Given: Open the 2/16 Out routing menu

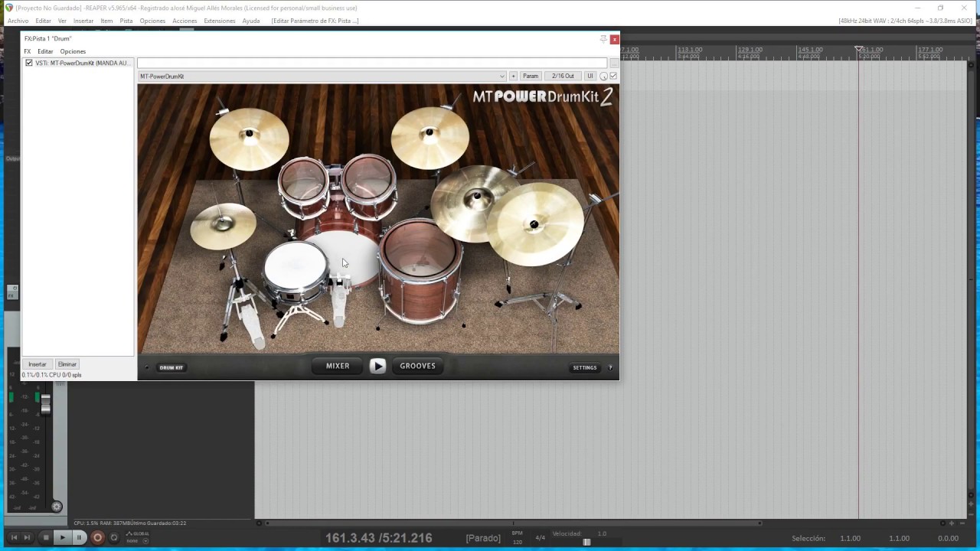Looking at the screenshot, I should pos(563,77).
